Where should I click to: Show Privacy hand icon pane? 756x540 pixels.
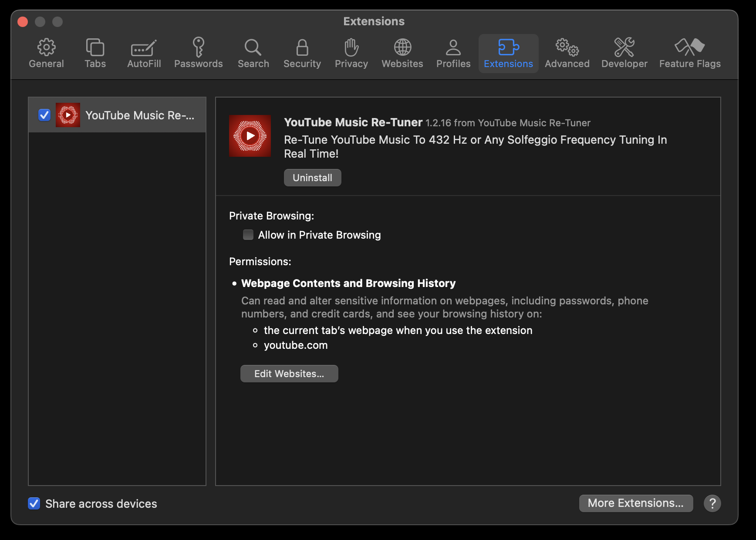coord(351,48)
